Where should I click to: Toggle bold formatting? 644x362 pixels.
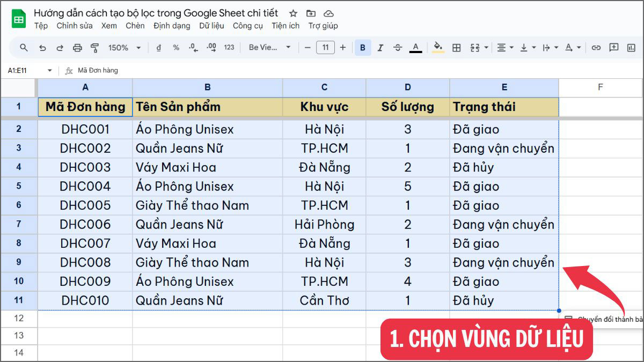point(363,47)
